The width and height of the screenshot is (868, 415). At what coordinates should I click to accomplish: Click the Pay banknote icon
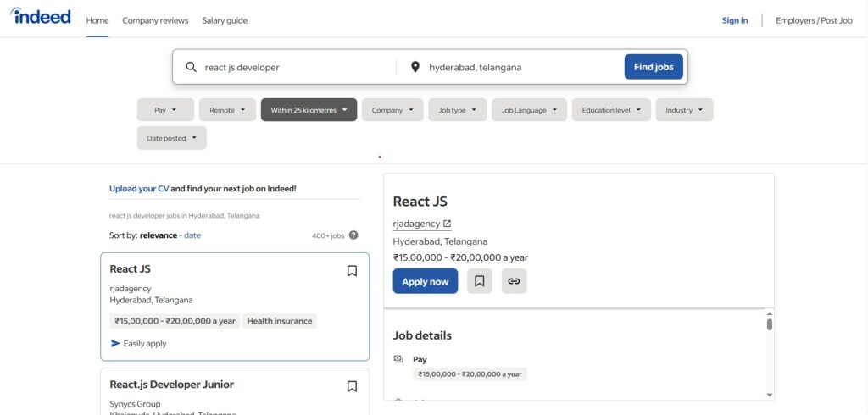point(398,359)
